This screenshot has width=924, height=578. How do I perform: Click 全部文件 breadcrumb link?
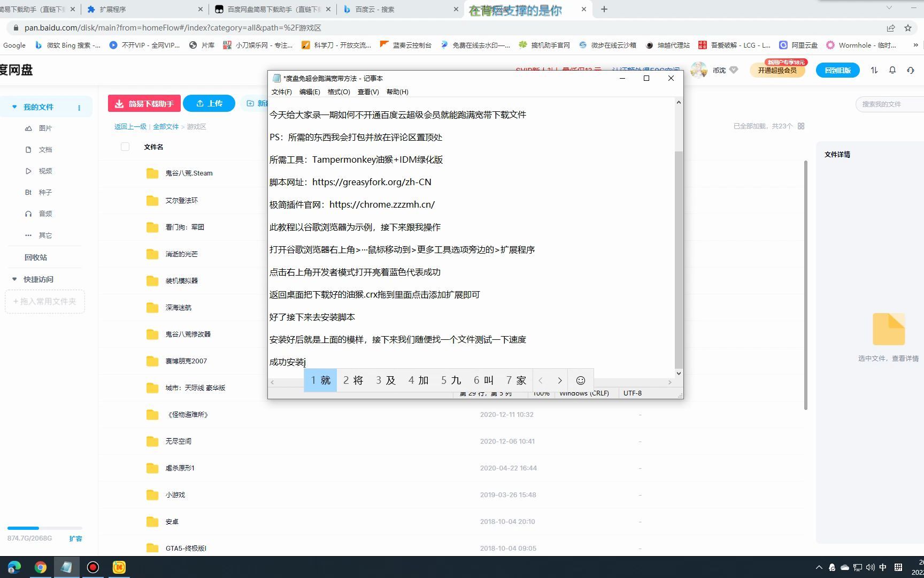(x=166, y=127)
